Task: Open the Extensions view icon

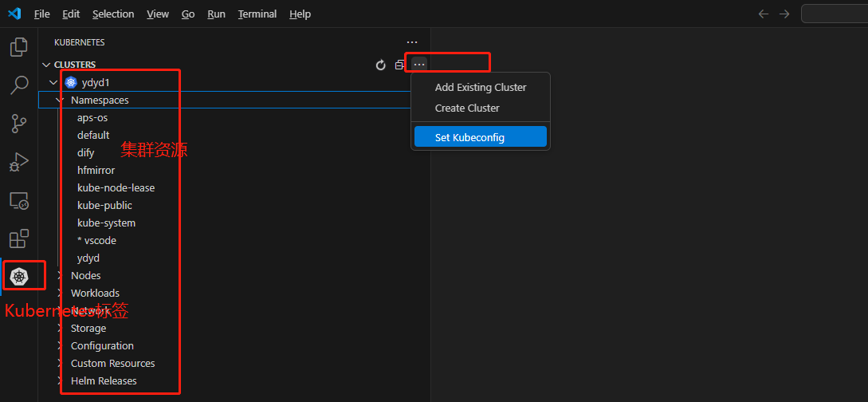Action: [x=18, y=238]
